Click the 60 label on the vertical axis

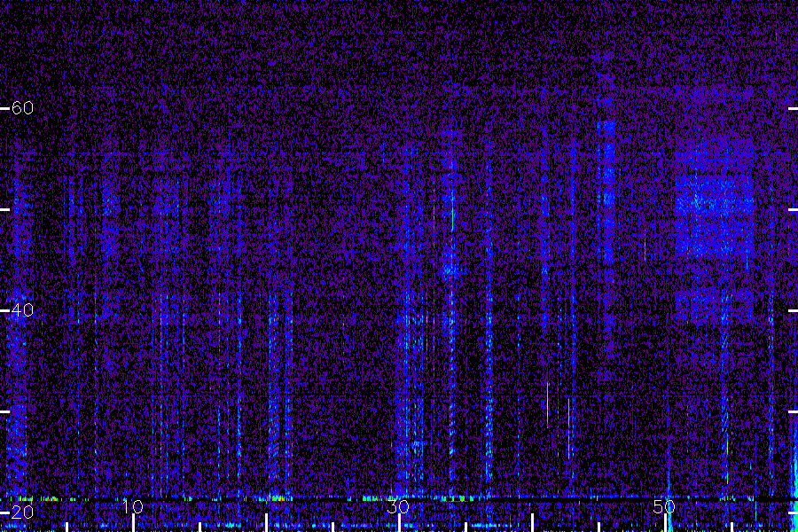(22, 108)
